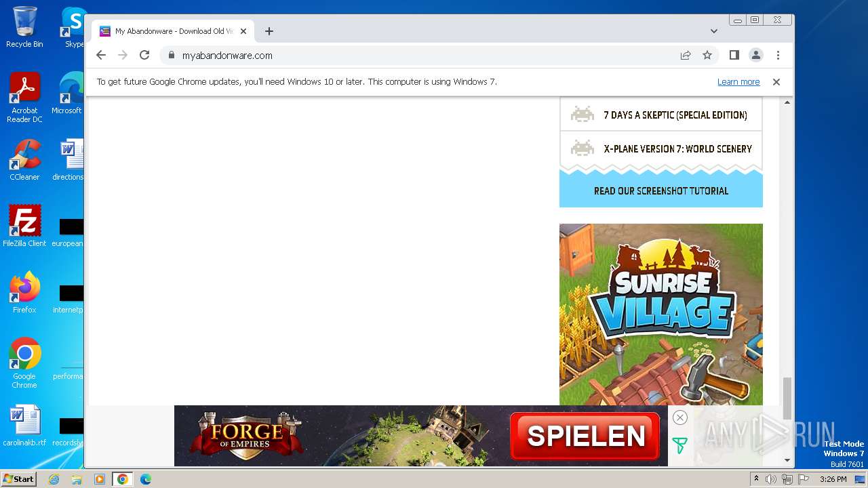Open the volume control in tray
Viewport: 868px width, 488px height.
click(x=771, y=479)
